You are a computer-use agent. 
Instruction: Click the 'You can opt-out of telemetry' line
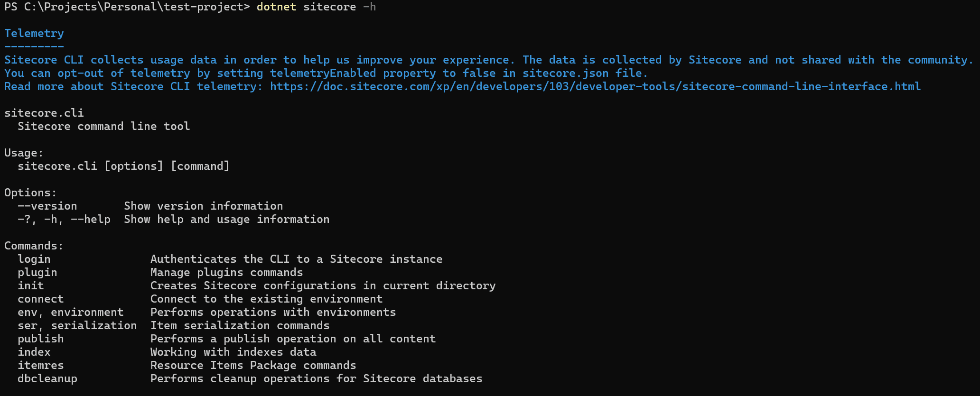(326, 73)
